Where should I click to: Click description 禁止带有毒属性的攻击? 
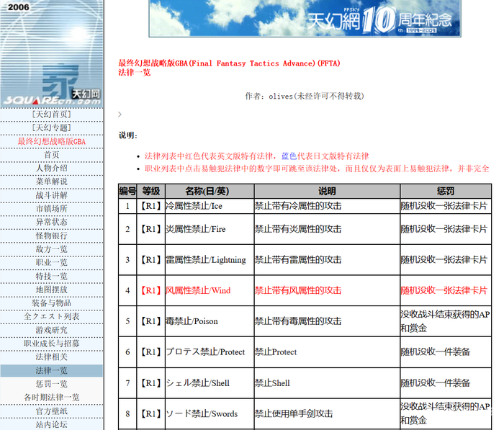click(x=298, y=321)
